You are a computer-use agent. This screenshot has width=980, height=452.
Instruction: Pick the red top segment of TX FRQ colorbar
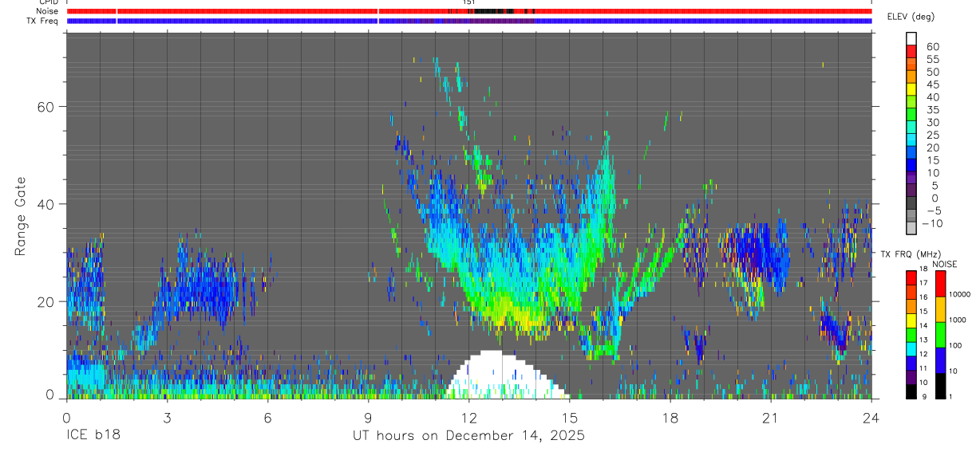(911, 278)
